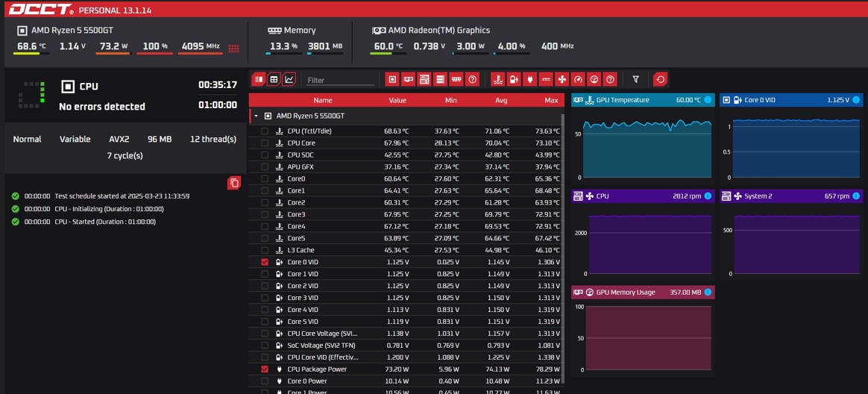Sort sensors by Max column
Viewport: 868px width, 394px height.
(x=551, y=100)
